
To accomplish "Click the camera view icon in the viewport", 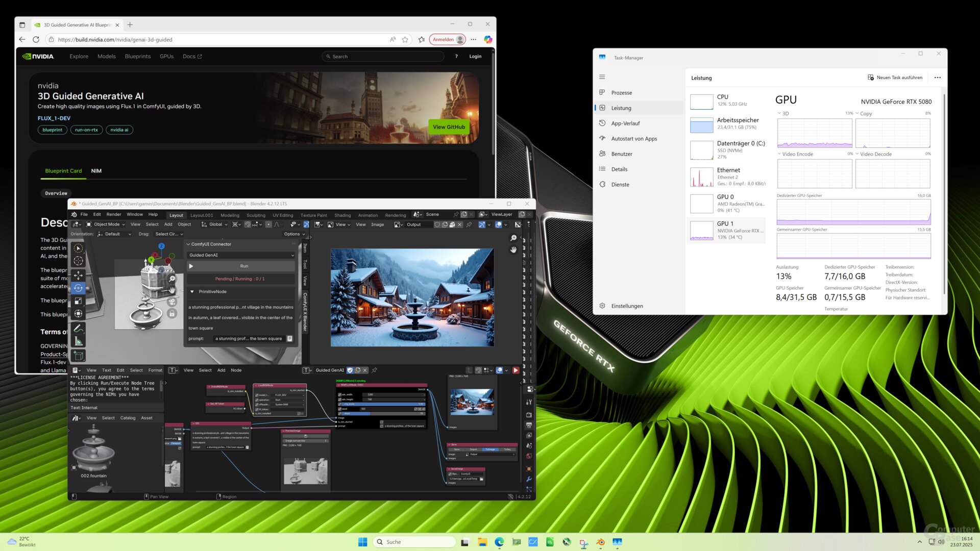I will (171, 302).
